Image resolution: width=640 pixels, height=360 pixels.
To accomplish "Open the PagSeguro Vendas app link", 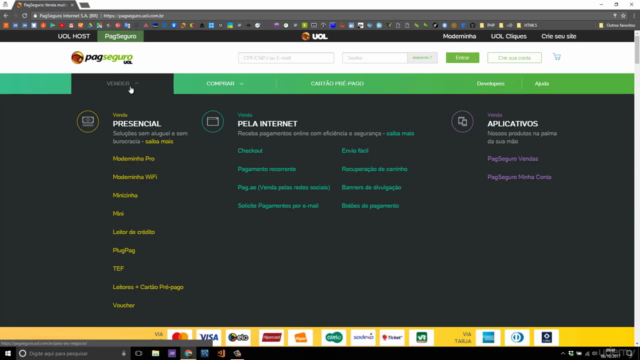I will [x=513, y=159].
